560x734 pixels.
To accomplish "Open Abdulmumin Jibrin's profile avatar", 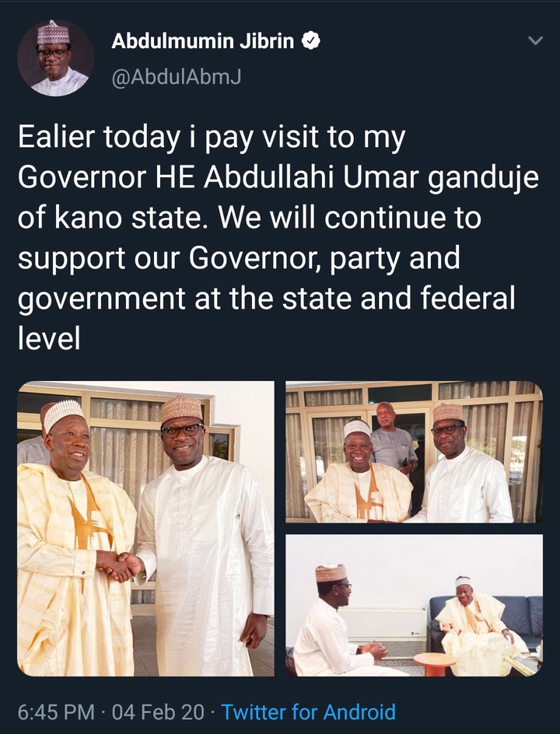I will (55, 58).
